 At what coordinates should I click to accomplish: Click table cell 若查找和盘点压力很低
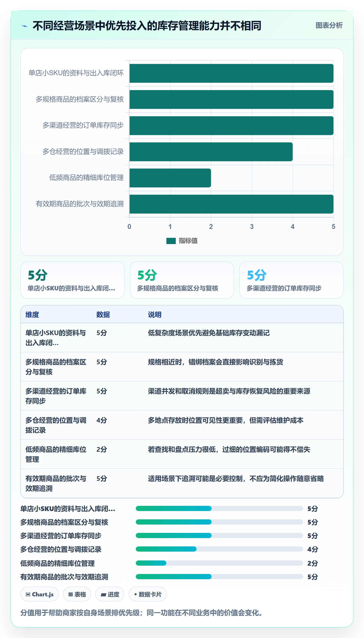point(229,449)
